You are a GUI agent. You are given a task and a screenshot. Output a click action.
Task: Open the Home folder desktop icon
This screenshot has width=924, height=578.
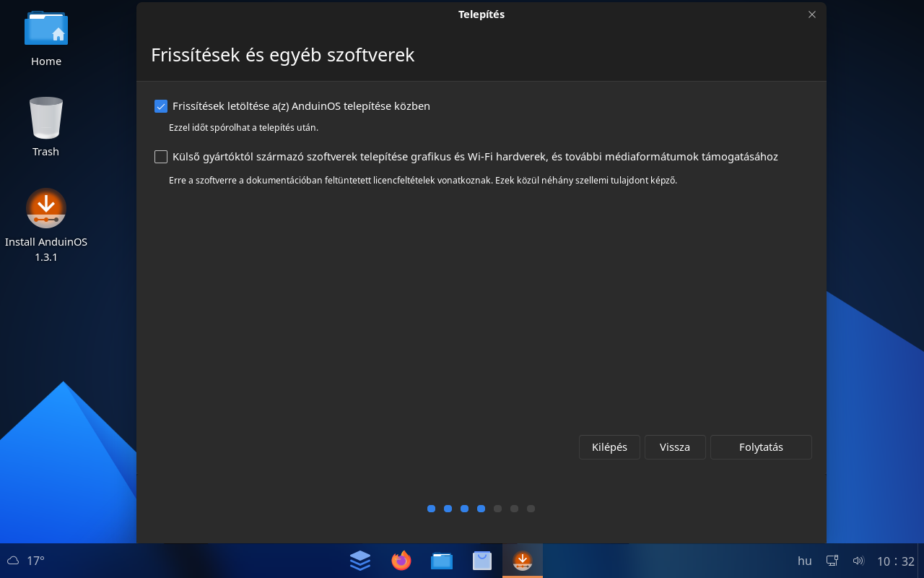[46, 38]
